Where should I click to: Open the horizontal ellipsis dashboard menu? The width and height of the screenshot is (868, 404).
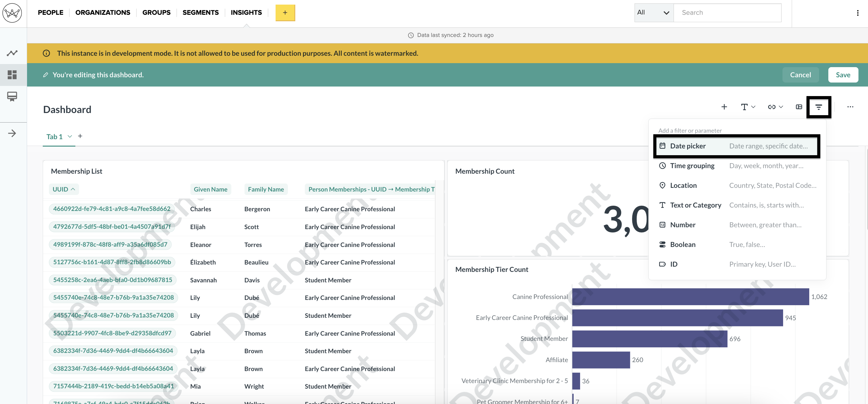(850, 107)
